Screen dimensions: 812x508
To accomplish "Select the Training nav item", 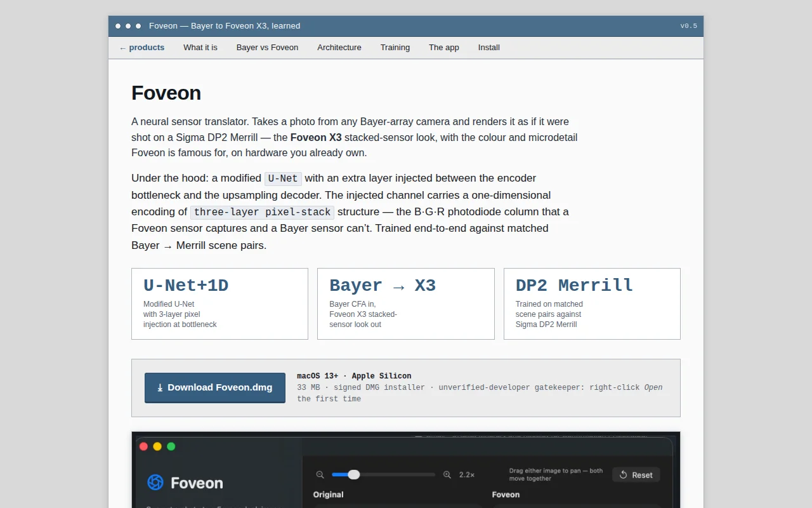I will pos(395,48).
